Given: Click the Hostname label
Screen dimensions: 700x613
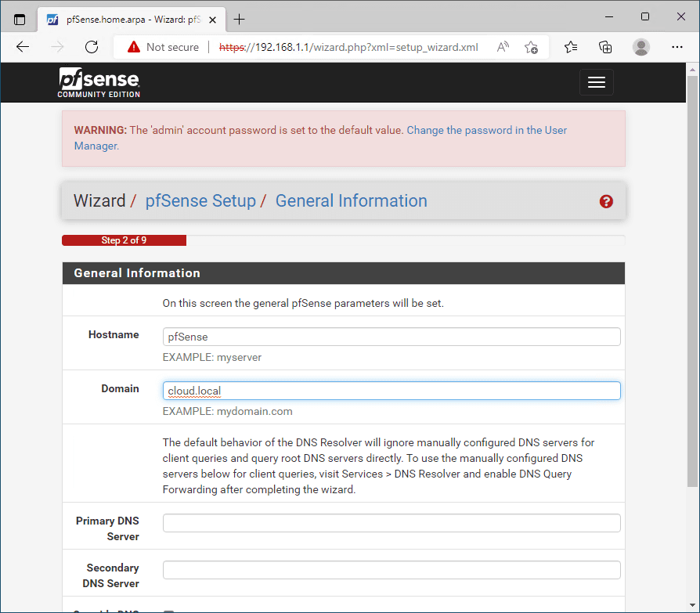Looking at the screenshot, I should pyautogui.click(x=114, y=334).
